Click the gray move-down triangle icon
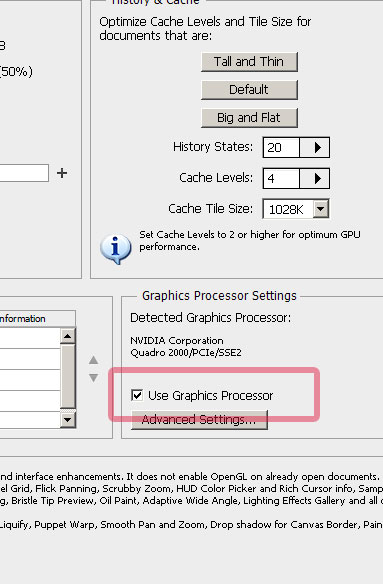Image resolution: width=383 pixels, height=584 pixels. tap(94, 378)
